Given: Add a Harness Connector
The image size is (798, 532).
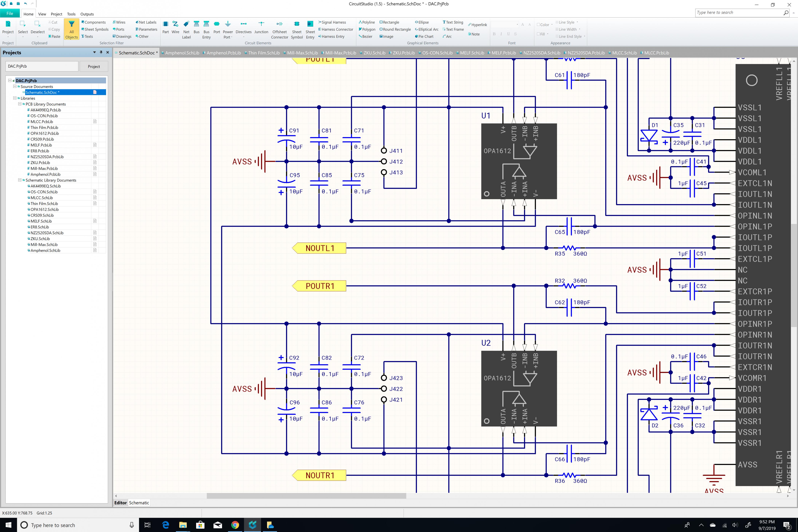Looking at the screenshot, I should (335, 30).
